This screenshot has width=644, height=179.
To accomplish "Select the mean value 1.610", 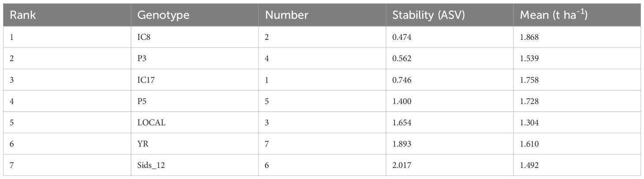I will (529, 144).
